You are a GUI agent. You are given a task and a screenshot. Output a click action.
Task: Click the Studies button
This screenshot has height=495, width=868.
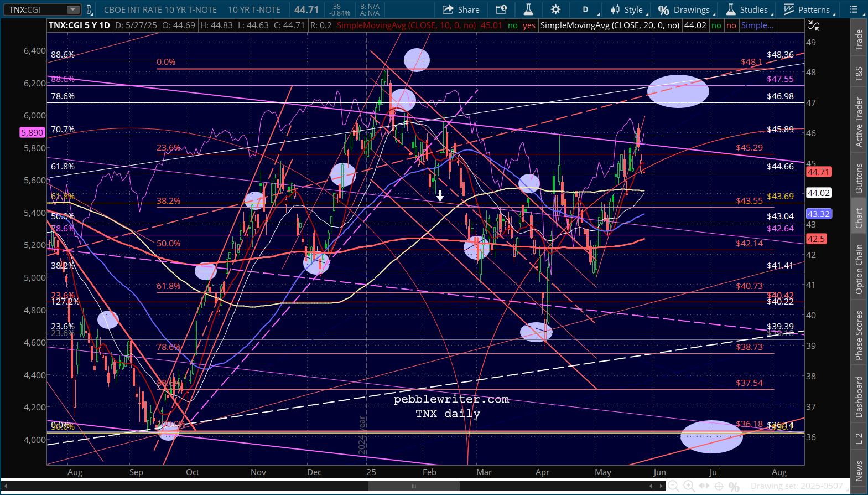(x=747, y=9)
